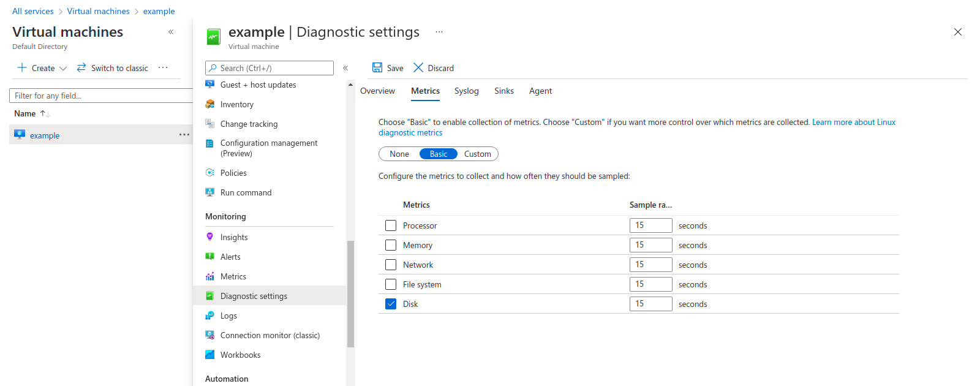Image resolution: width=980 pixels, height=386 pixels.
Task: Enable the Memory metric checkbox
Action: coord(391,245)
